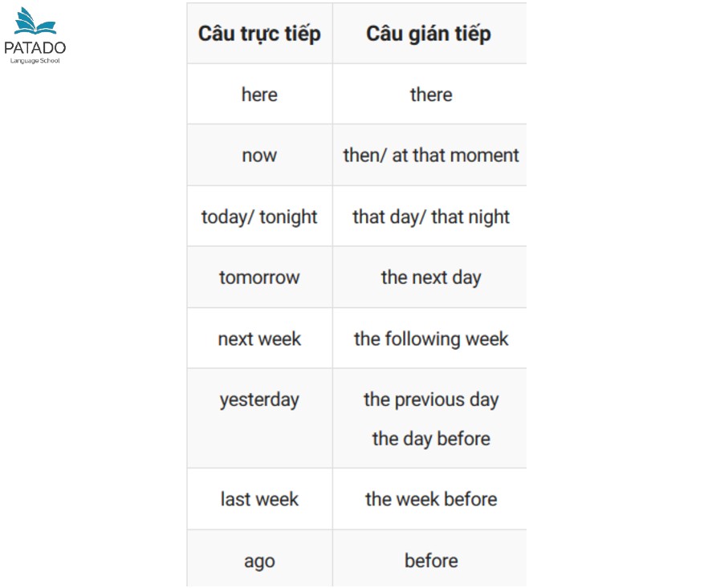This screenshot has height=588, width=712.
Task: Click "then/ at that moment" cell
Action: [431, 156]
